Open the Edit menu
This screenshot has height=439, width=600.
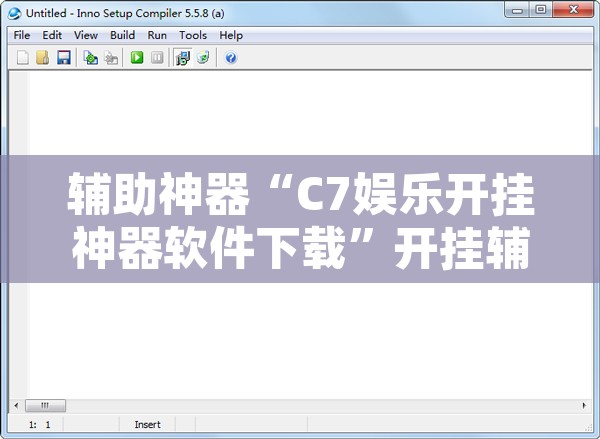[x=52, y=35]
